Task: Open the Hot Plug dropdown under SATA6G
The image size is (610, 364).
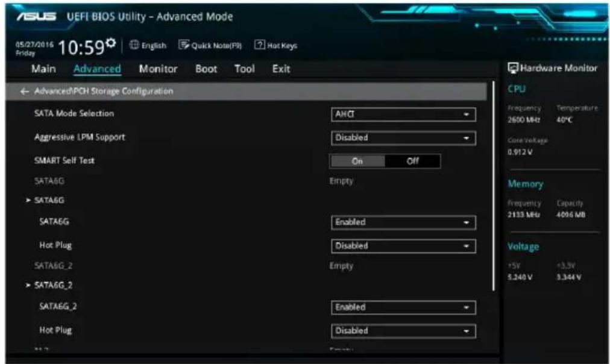Action: [403, 246]
